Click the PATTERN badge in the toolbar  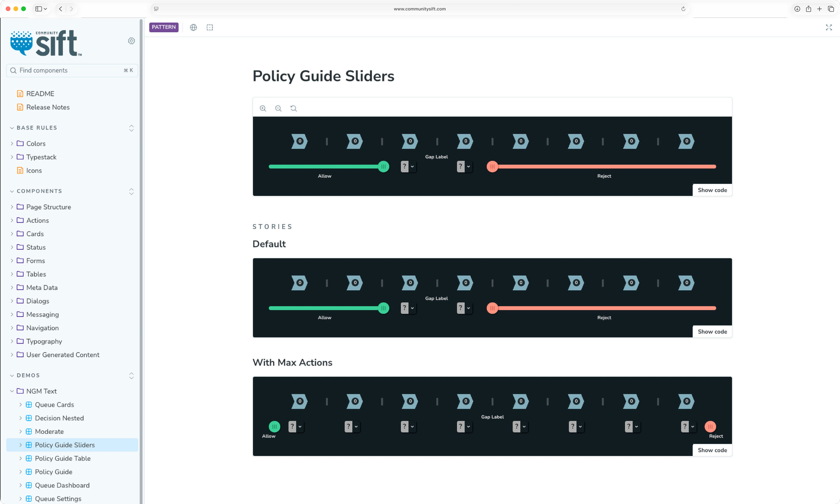164,27
